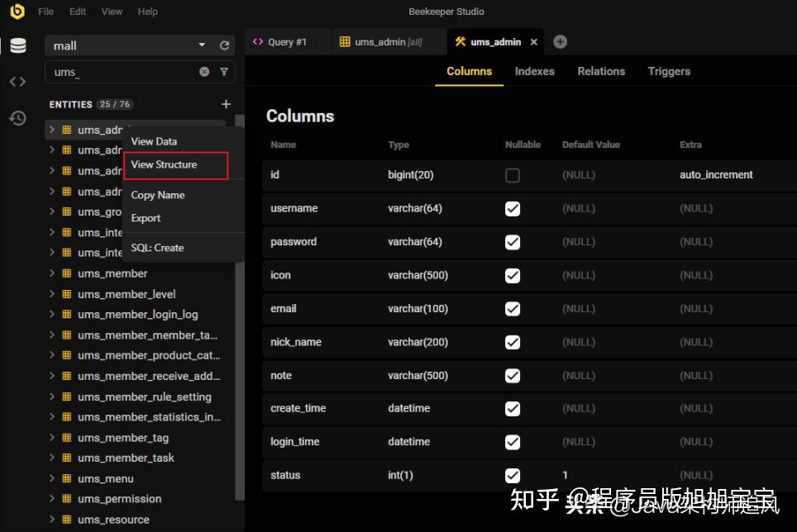Switch to the Relations tab
Viewport: 797px width, 532px height.
[601, 72]
